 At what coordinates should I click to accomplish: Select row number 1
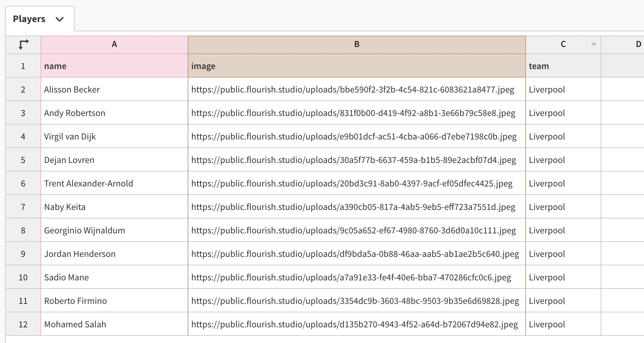pos(23,66)
